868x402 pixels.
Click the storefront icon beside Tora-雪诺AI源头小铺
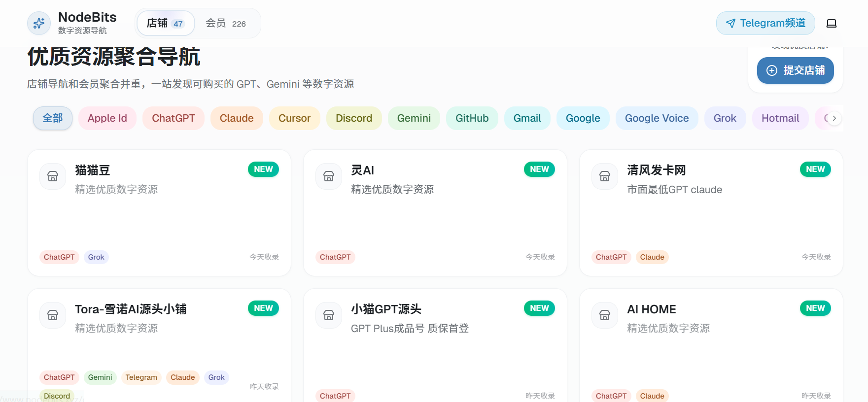point(53,315)
